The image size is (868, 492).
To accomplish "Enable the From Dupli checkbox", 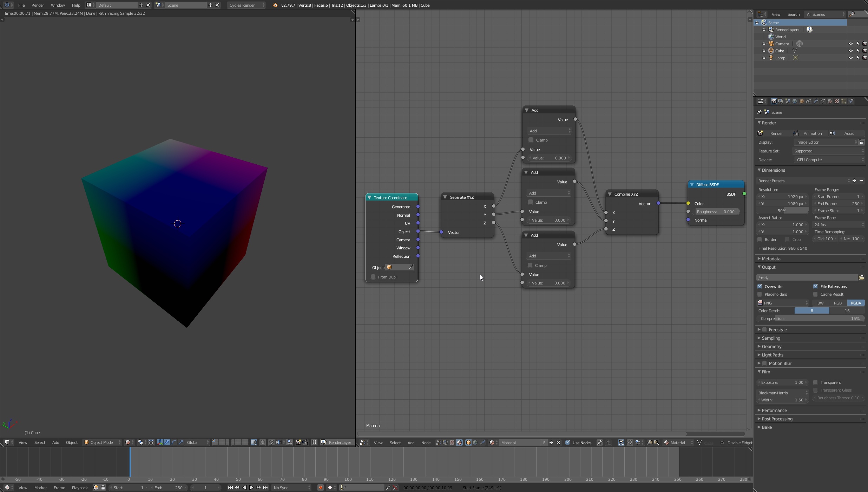I will [373, 277].
